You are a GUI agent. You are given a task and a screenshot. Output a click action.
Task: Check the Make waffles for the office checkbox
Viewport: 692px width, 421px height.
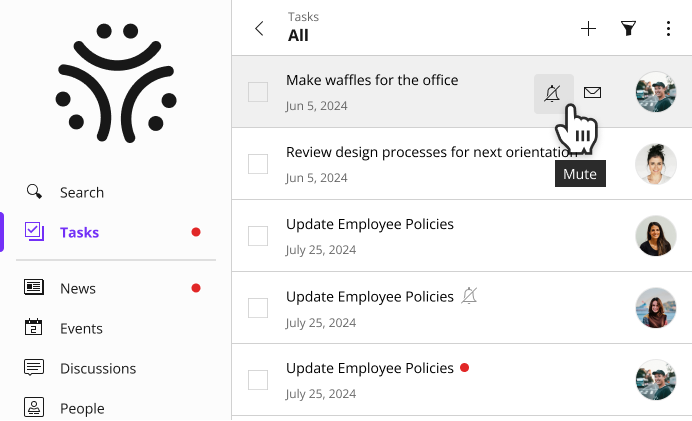[258, 92]
